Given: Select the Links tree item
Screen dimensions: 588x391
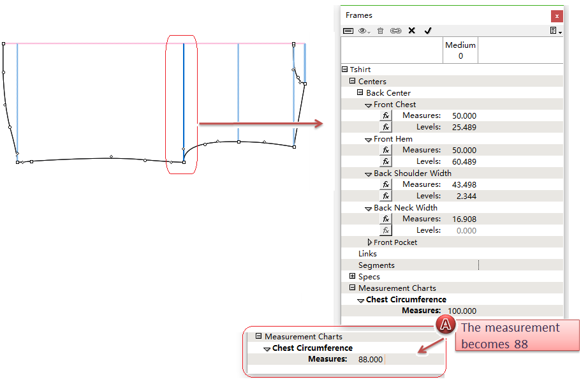Looking at the screenshot, I should click(x=367, y=254).
